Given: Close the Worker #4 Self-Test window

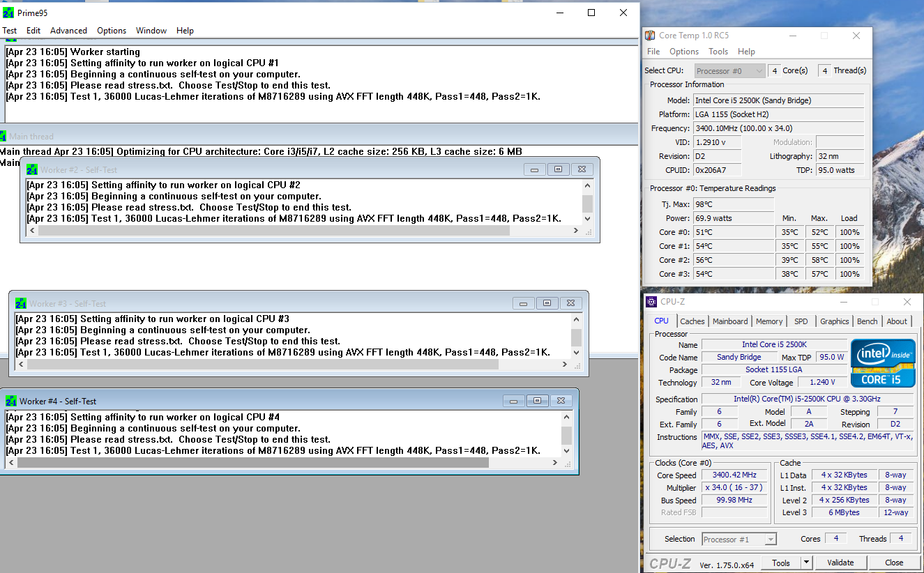Looking at the screenshot, I should [x=561, y=401].
